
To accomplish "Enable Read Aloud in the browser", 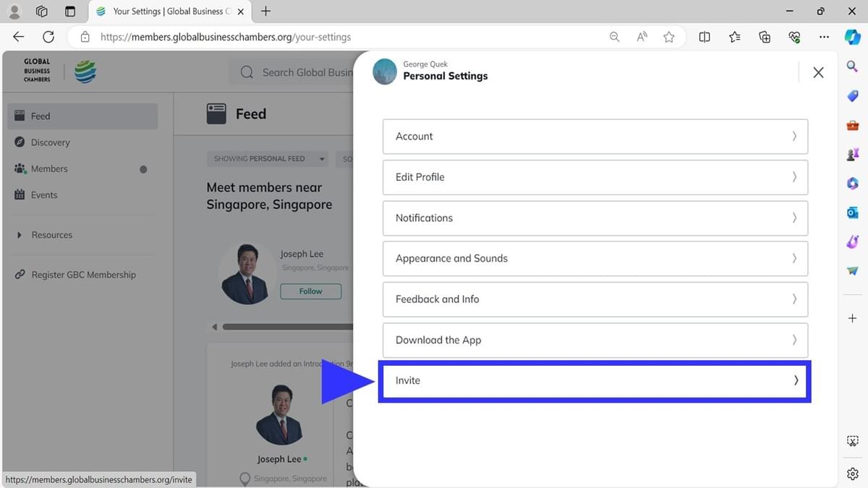I will coord(642,37).
